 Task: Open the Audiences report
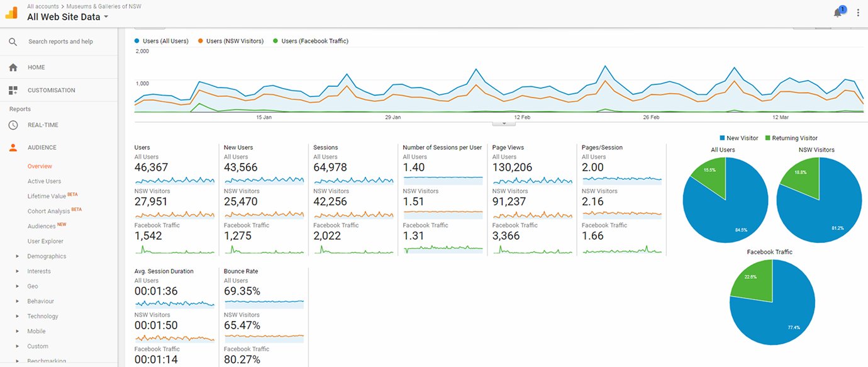(42, 227)
